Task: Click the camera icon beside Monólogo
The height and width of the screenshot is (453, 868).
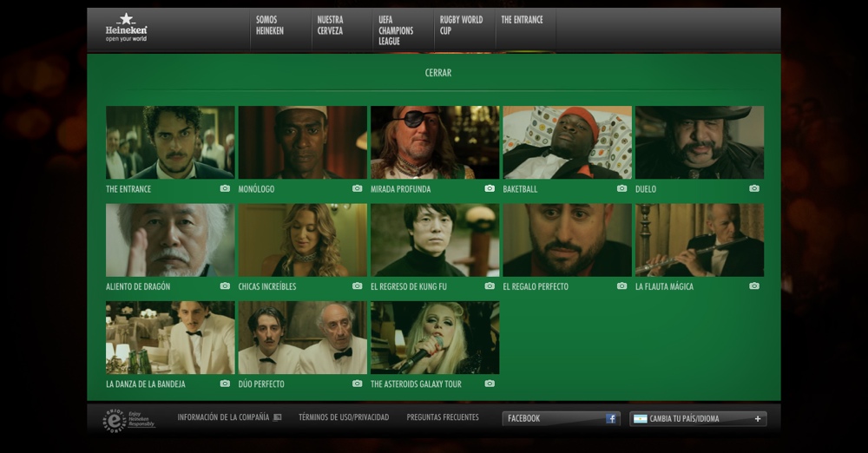Action: click(x=357, y=188)
